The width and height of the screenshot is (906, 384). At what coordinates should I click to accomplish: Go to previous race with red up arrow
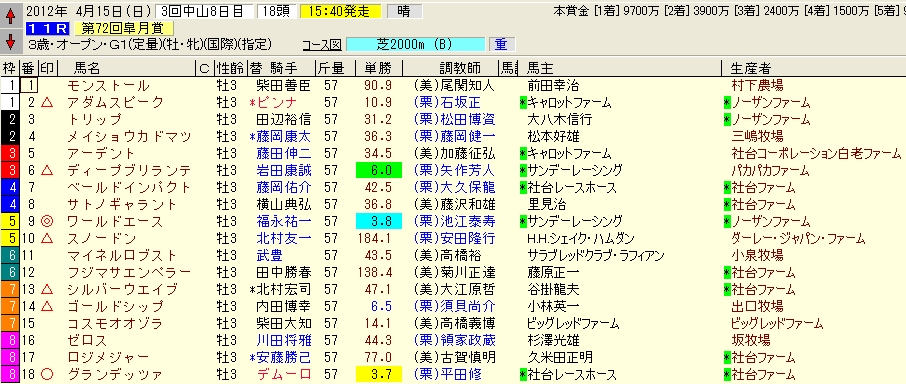click(x=10, y=16)
